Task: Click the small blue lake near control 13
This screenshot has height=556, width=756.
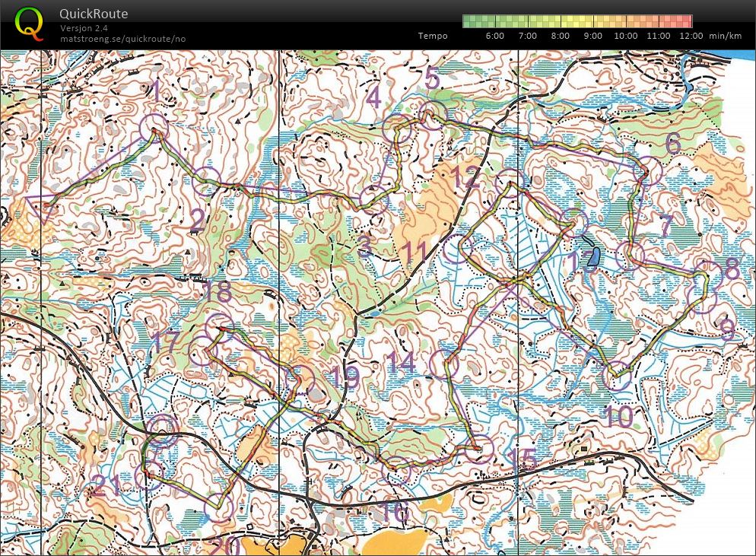Action: [593, 257]
